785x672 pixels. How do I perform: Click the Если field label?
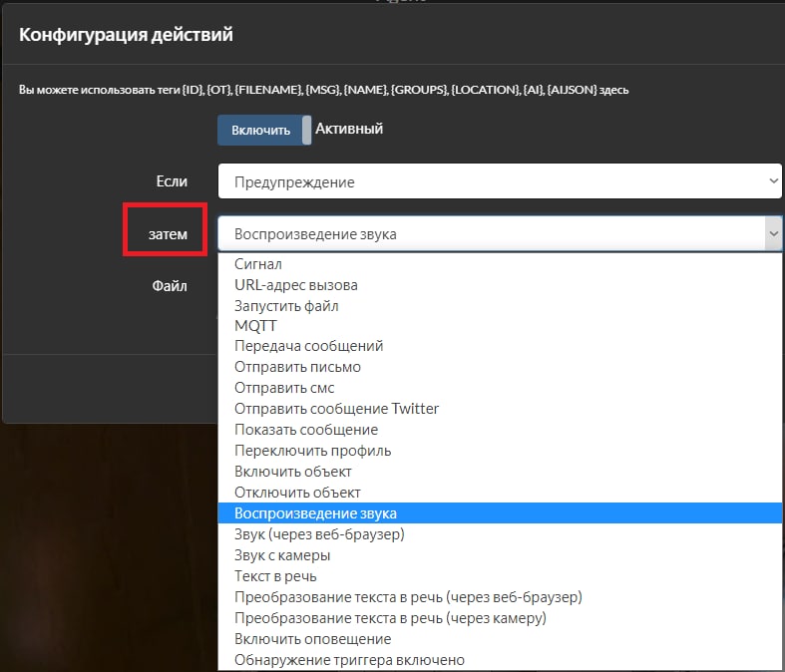coord(172,181)
